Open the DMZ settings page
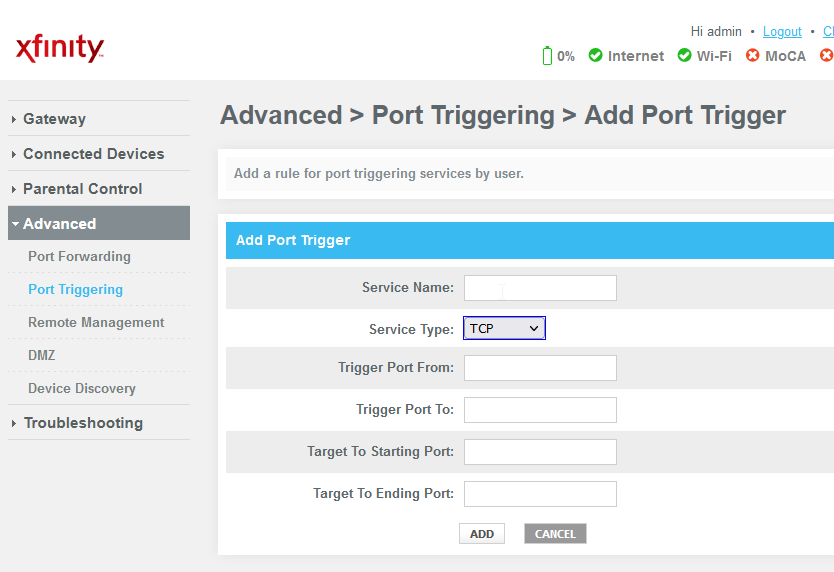The image size is (834, 572). pyautogui.click(x=42, y=356)
